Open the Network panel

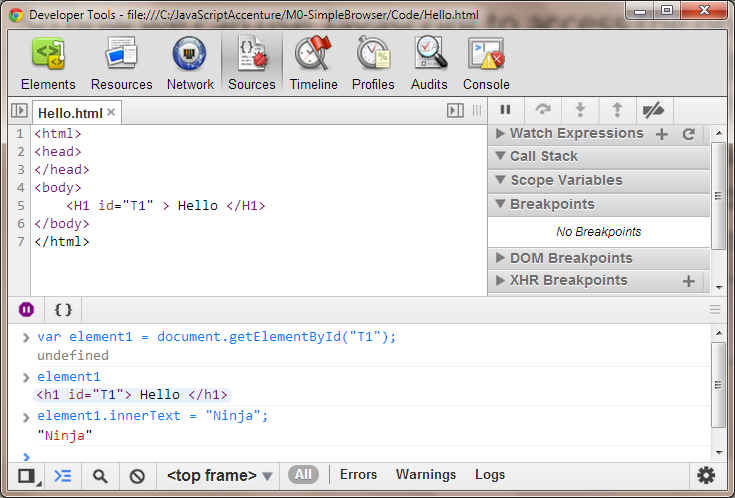click(x=190, y=64)
